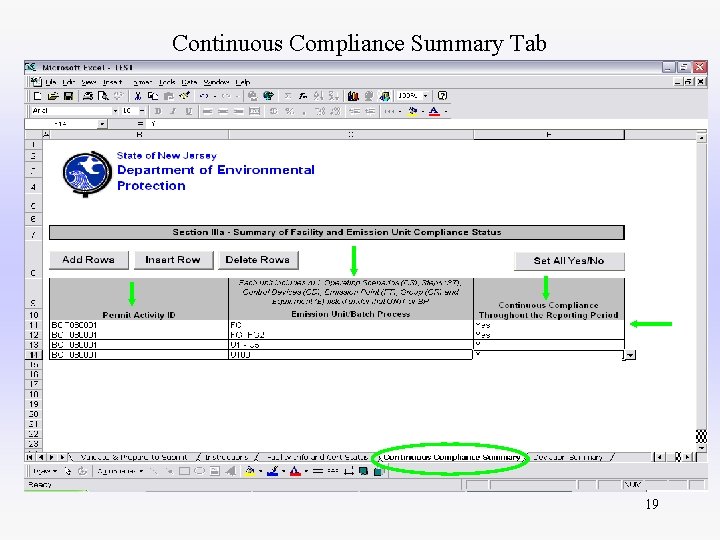
Task: Open the Paste Function fx icon
Action: [303, 96]
